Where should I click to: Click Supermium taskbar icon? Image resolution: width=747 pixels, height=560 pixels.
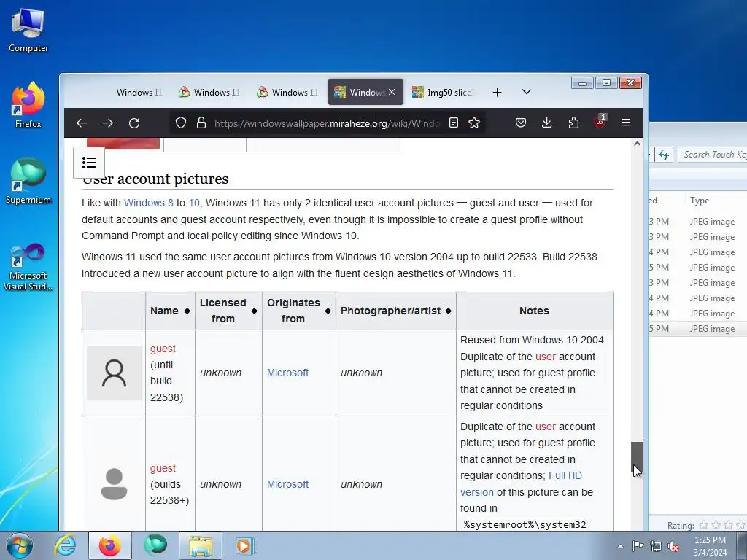155,545
